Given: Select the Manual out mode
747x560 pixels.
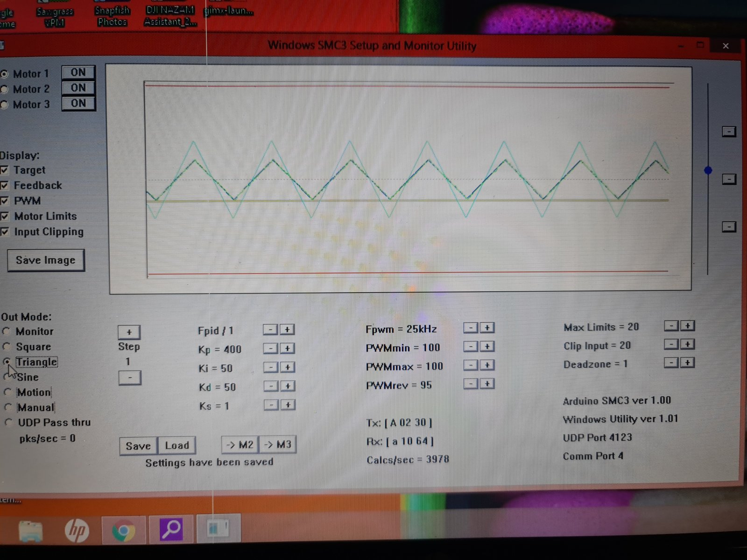Looking at the screenshot, I should (8, 407).
